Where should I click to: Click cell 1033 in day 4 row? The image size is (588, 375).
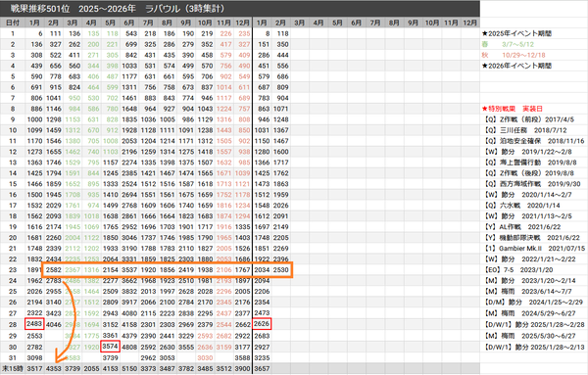pyautogui.click(x=129, y=66)
